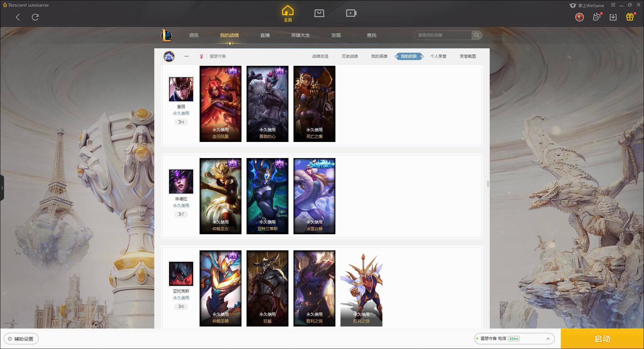Open the server selection dropdown 雷瑟守备 电信

coord(514,339)
